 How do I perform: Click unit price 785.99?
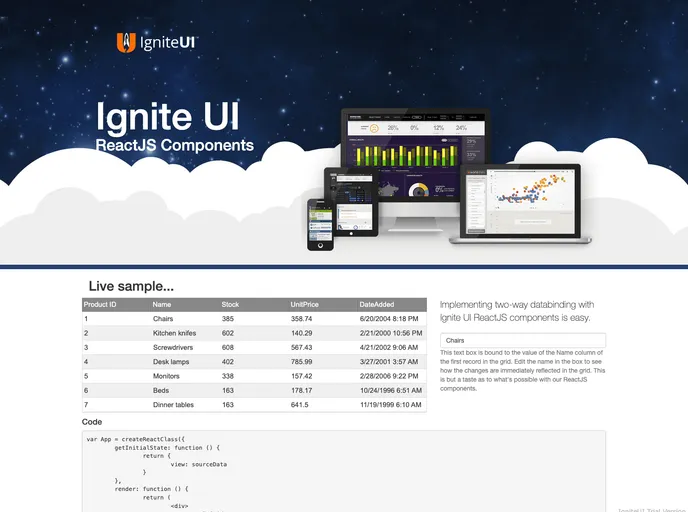[301, 362]
